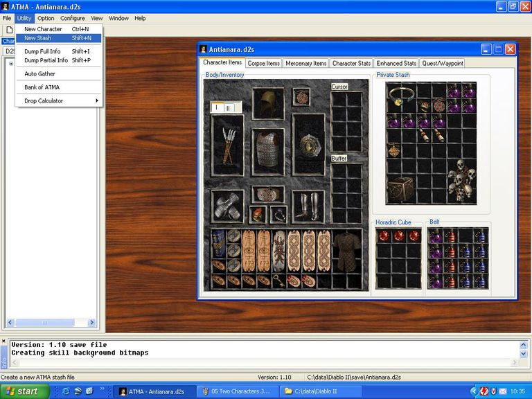
Task: Expand the system tray hidden icons arrow
Action: 474,391
